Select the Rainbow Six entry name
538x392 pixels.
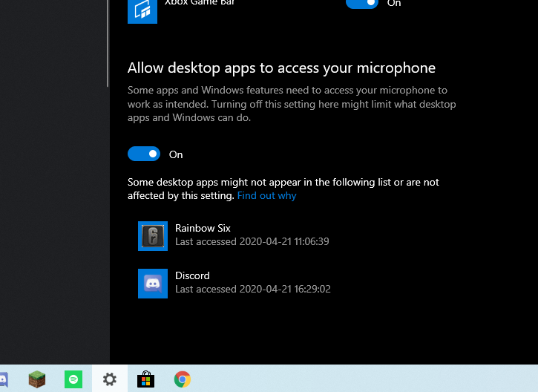[x=197, y=228]
